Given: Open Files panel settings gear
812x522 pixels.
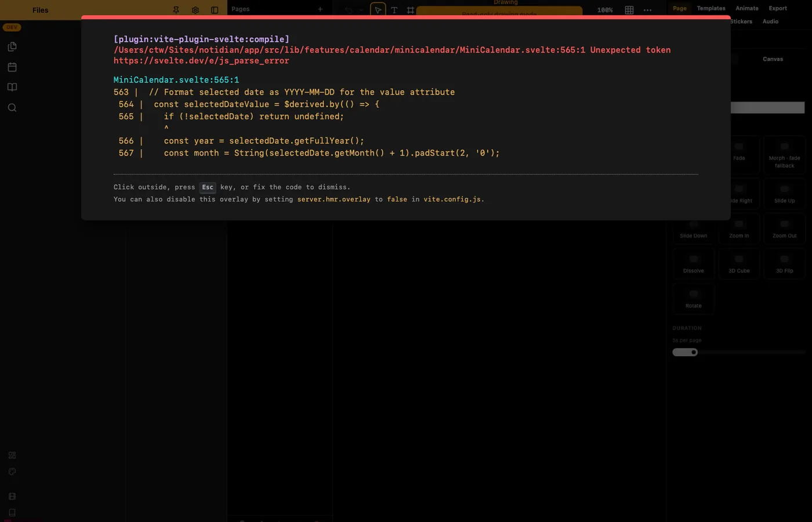Looking at the screenshot, I should tap(195, 10).
